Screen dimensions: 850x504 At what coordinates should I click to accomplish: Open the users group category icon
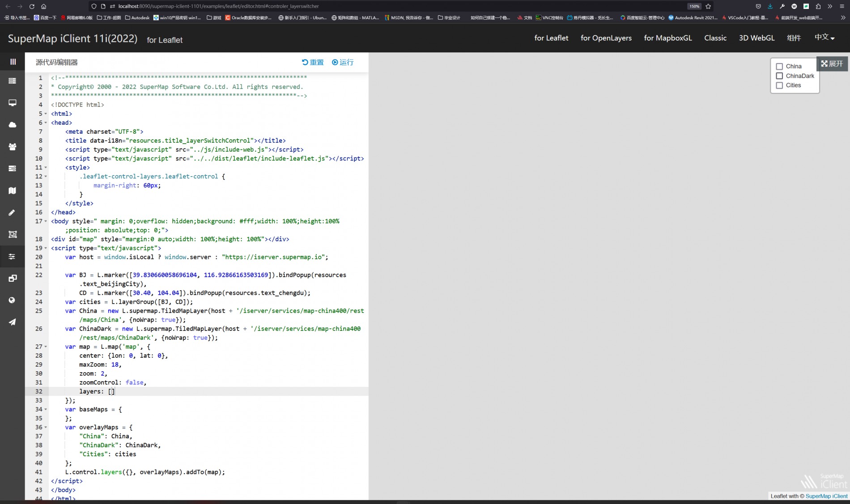(x=13, y=147)
